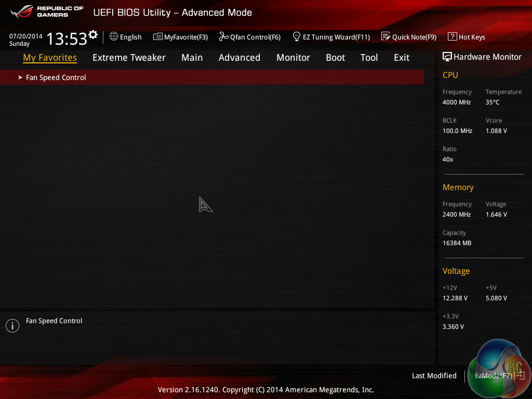
Task: Switch to EzMode(F7)
Action: coord(494,376)
